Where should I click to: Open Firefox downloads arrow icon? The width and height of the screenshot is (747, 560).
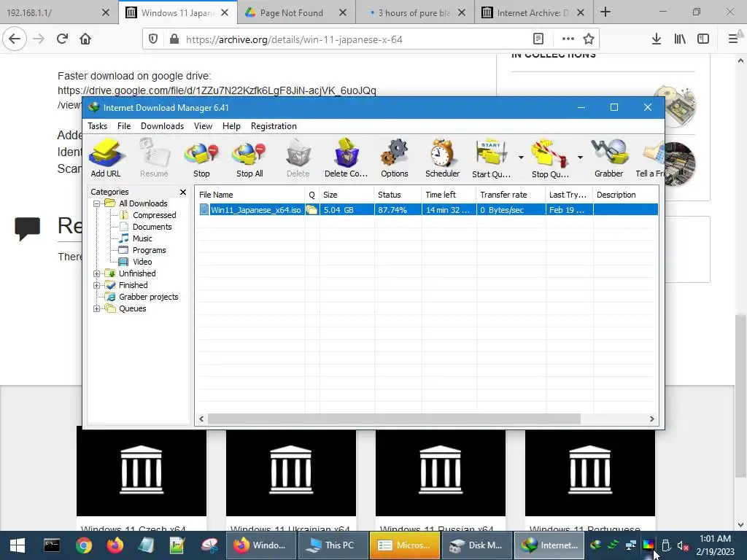coord(657,39)
